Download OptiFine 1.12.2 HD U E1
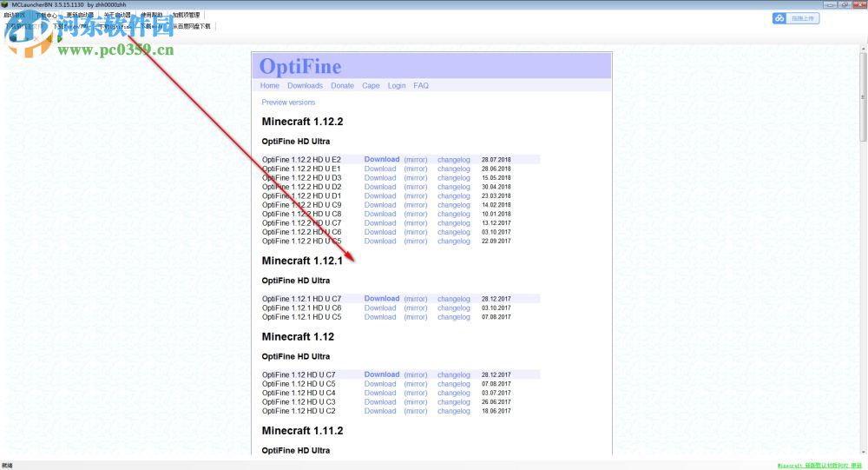 pyautogui.click(x=380, y=169)
